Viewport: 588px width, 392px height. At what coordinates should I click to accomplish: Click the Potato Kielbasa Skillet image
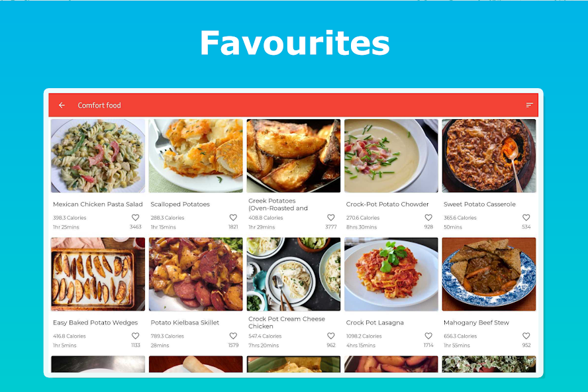tap(196, 274)
